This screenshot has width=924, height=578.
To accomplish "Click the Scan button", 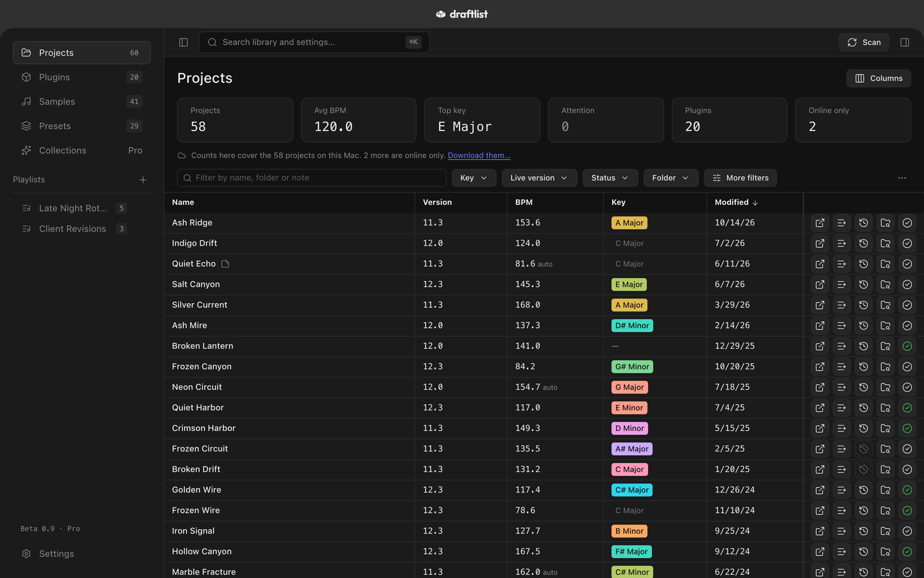I will [864, 42].
